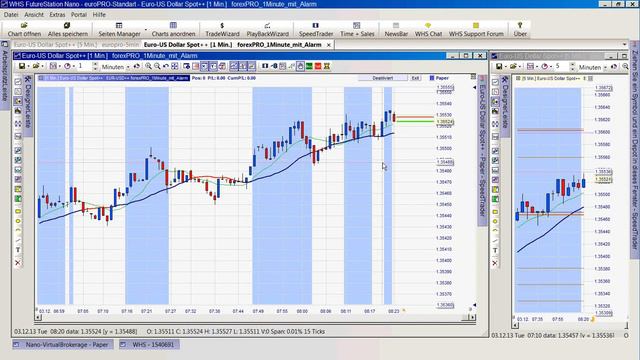Toggle the hand pan tool icon
The height and width of the screenshot is (360, 640).
point(300,66)
